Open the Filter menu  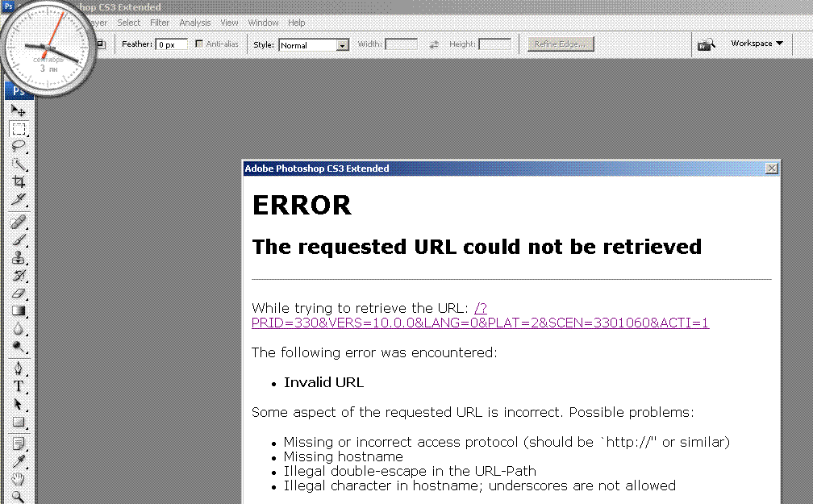click(x=160, y=23)
